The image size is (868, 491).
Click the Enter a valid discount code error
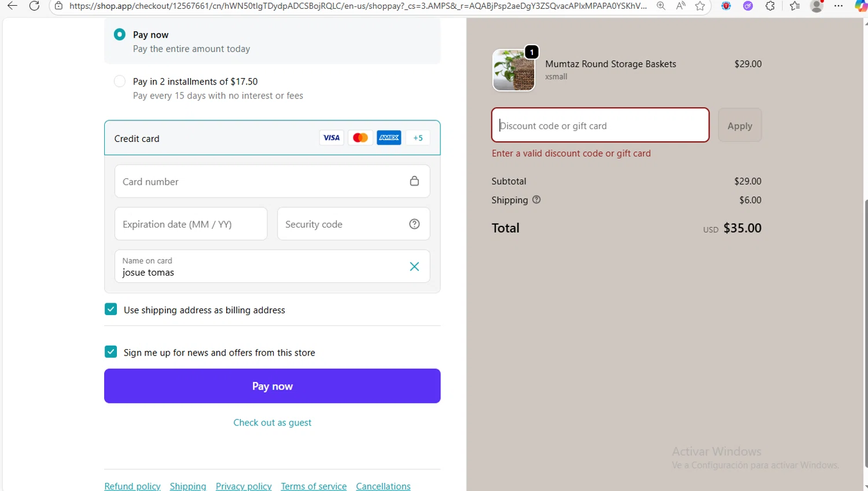(x=571, y=153)
